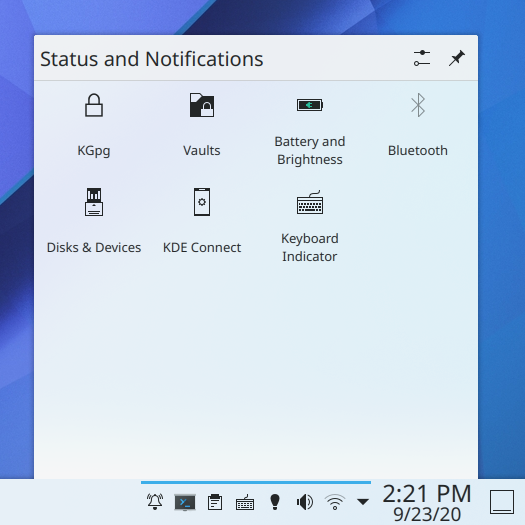Open the clipboard tray icon

point(215,502)
